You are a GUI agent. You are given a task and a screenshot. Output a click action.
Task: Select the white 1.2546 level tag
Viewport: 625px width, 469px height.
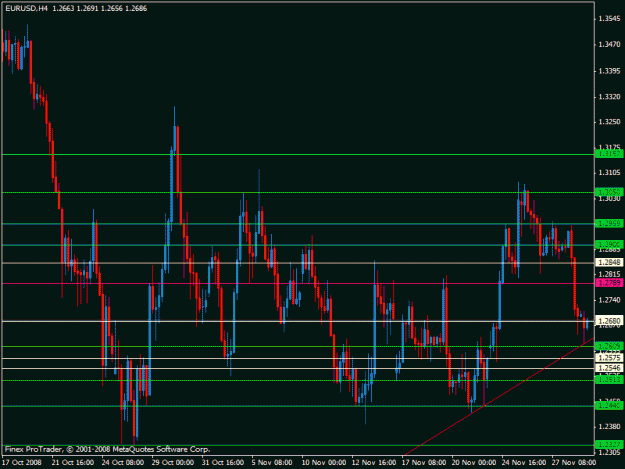[609, 368]
